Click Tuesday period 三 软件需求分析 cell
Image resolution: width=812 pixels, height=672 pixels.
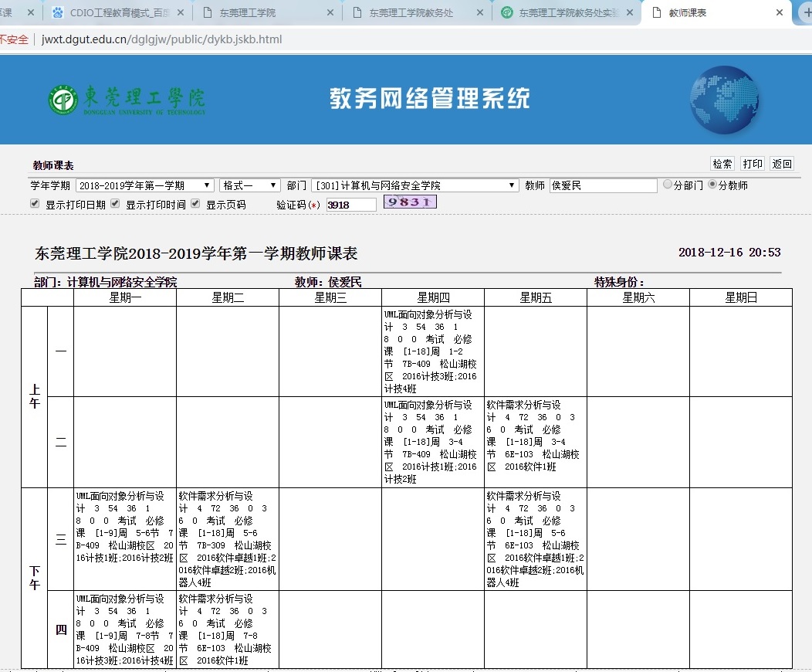(x=228, y=539)
